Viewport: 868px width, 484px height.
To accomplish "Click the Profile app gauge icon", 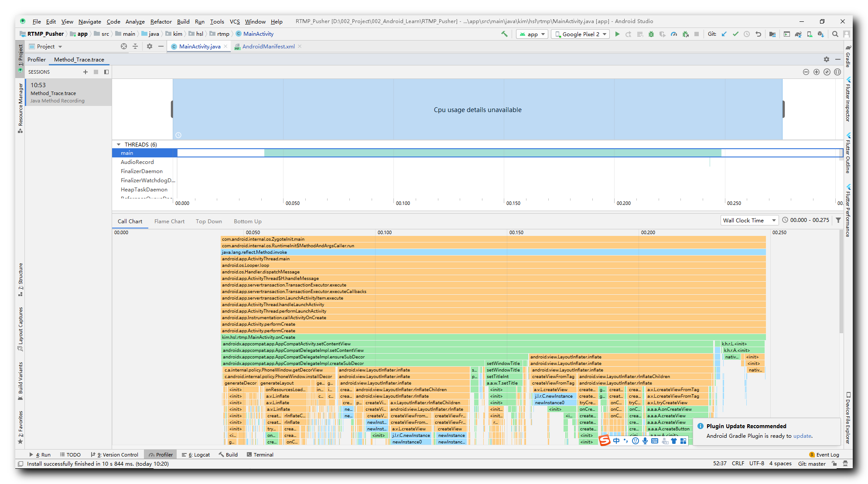I will (674, 34).
